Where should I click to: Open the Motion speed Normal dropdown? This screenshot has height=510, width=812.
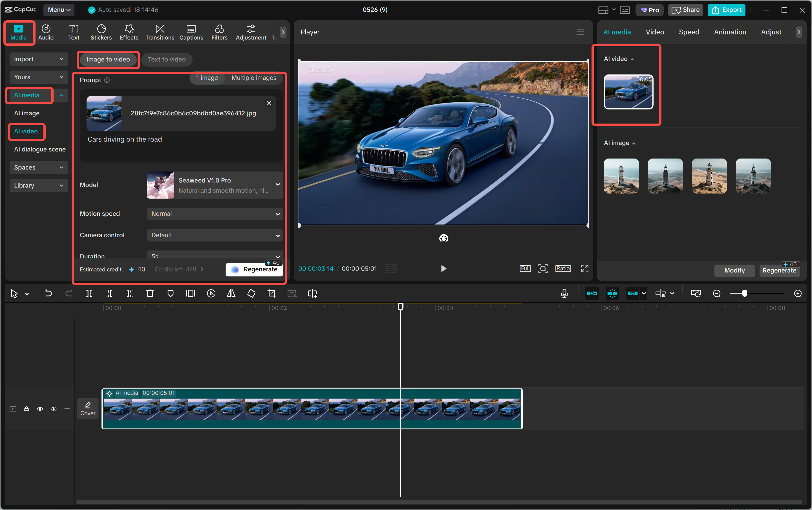[215, 214]
